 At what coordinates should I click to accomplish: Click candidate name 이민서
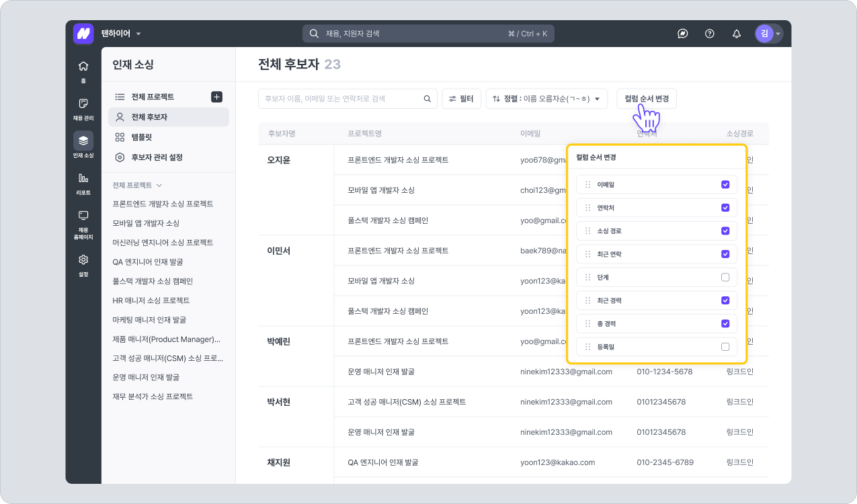(x=279, y=251)
